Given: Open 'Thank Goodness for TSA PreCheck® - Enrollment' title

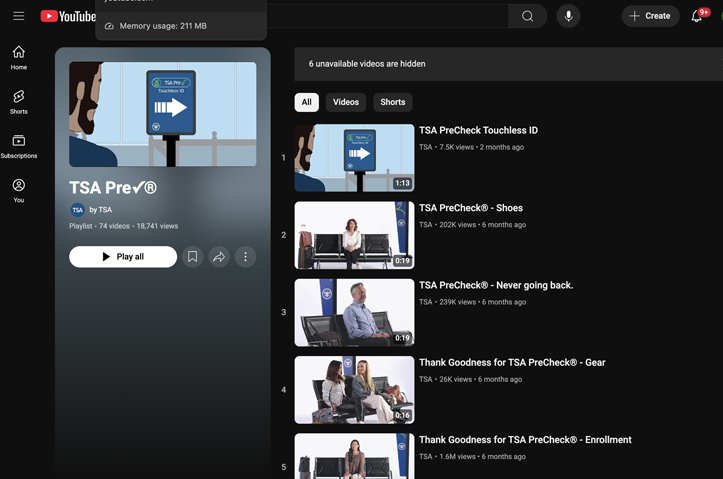Looking at the screenshot, I should [525, 440].
